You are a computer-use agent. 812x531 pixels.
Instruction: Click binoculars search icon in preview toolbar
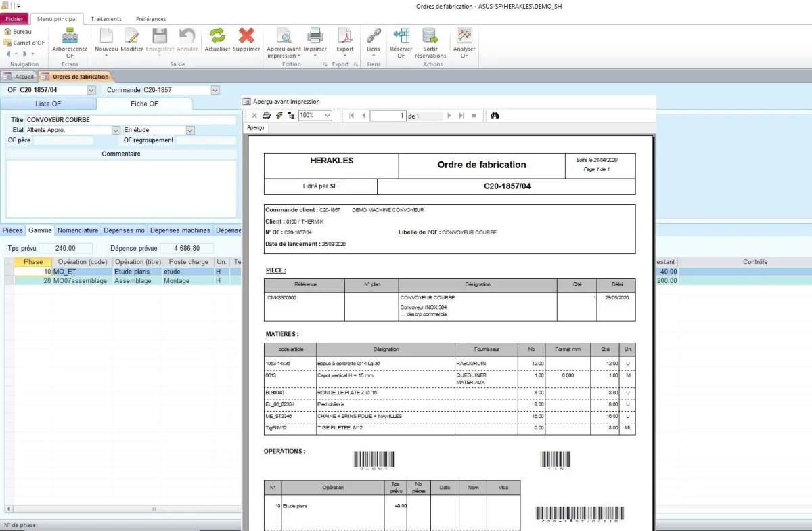[x=495, y=116]
